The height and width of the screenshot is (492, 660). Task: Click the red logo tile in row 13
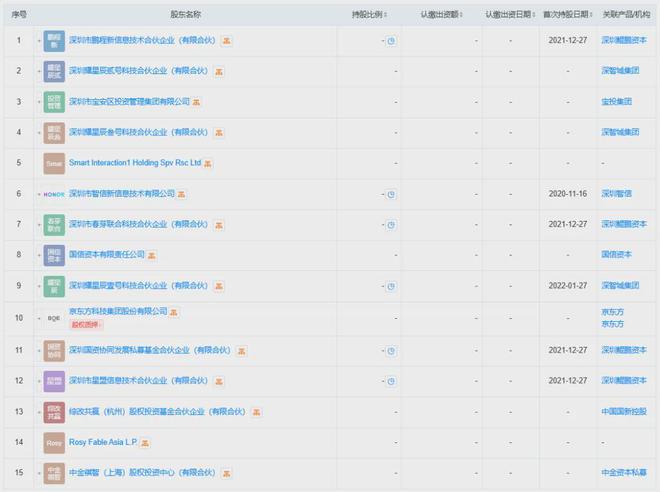(x=54, y=412)
